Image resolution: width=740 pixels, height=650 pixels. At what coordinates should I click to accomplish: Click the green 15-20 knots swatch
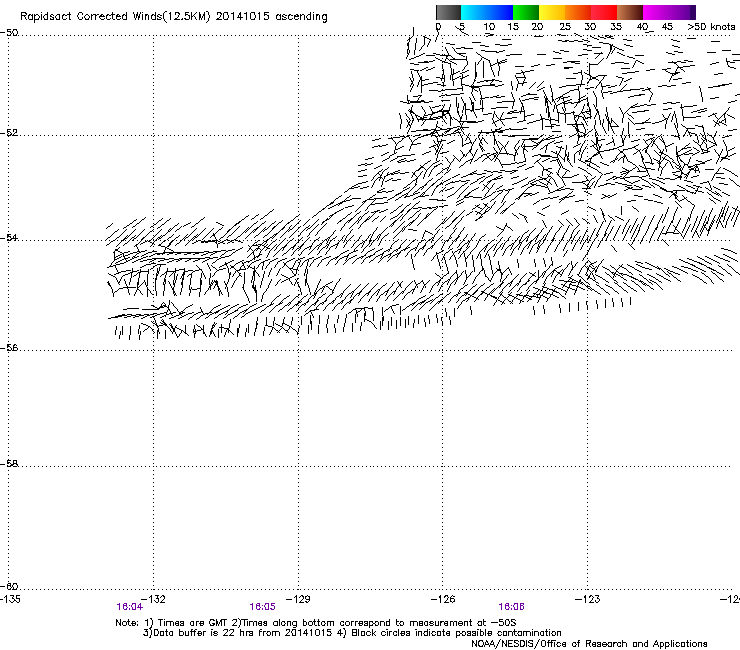(526, 12)
